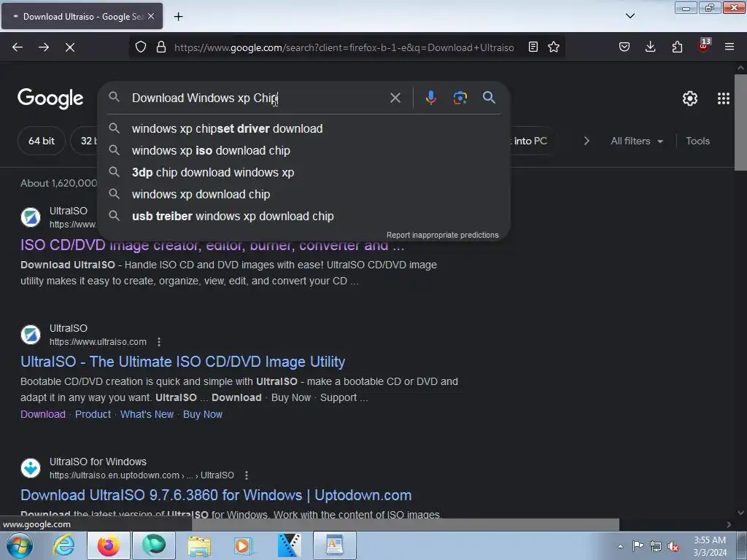This screenshot has height=560, width=747.
Task: Click Report inappropriate predictions
Action: (x=442, y=236)
